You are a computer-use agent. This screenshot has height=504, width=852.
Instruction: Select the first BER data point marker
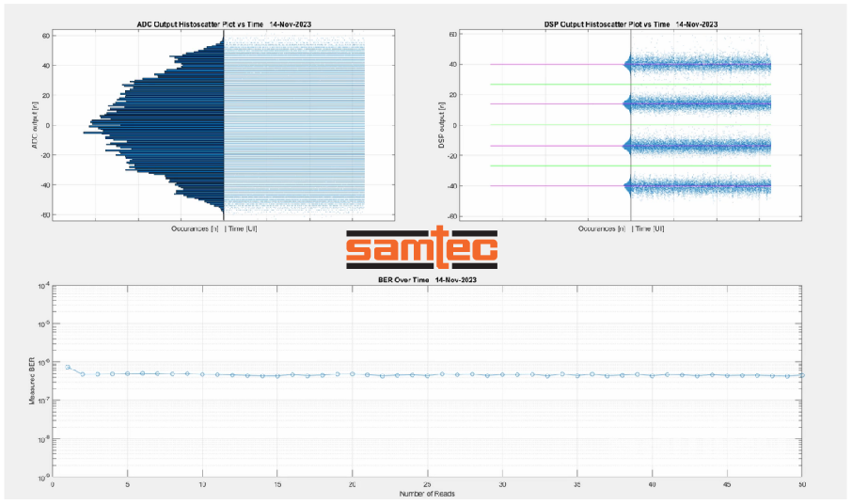(x=68, y=368)
